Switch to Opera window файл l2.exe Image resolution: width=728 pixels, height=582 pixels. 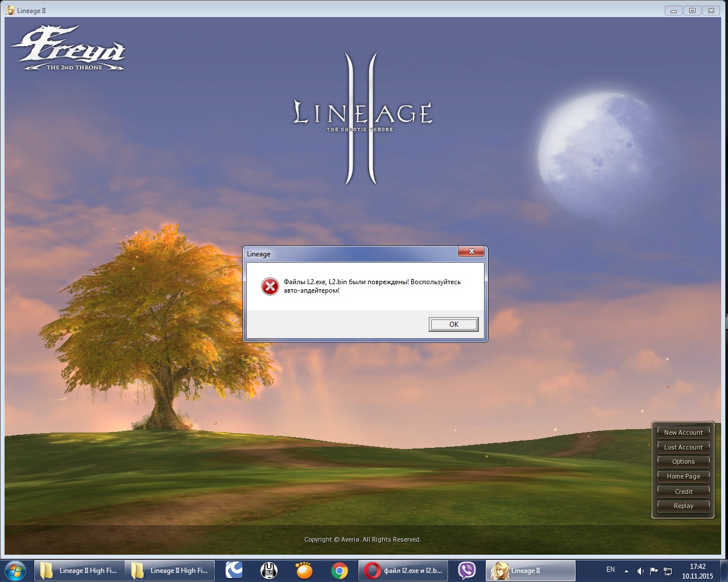403,571
